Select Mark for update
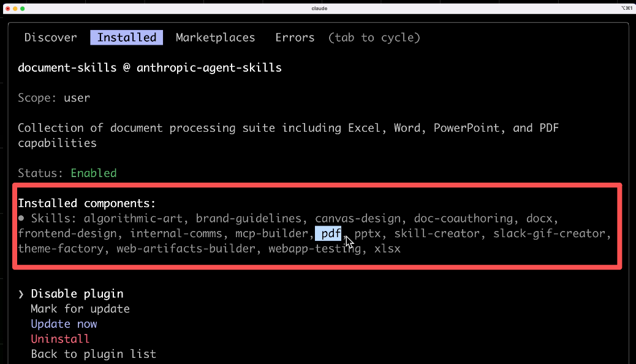 (x=80, y=309)
